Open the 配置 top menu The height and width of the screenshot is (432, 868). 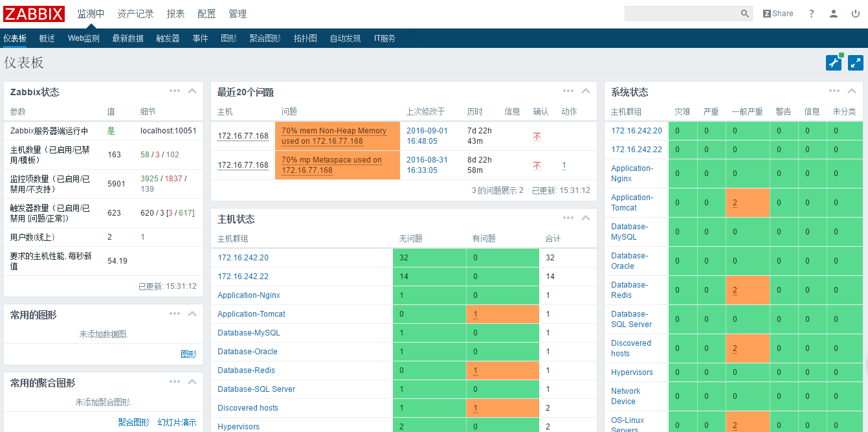(x=206, y=14)
